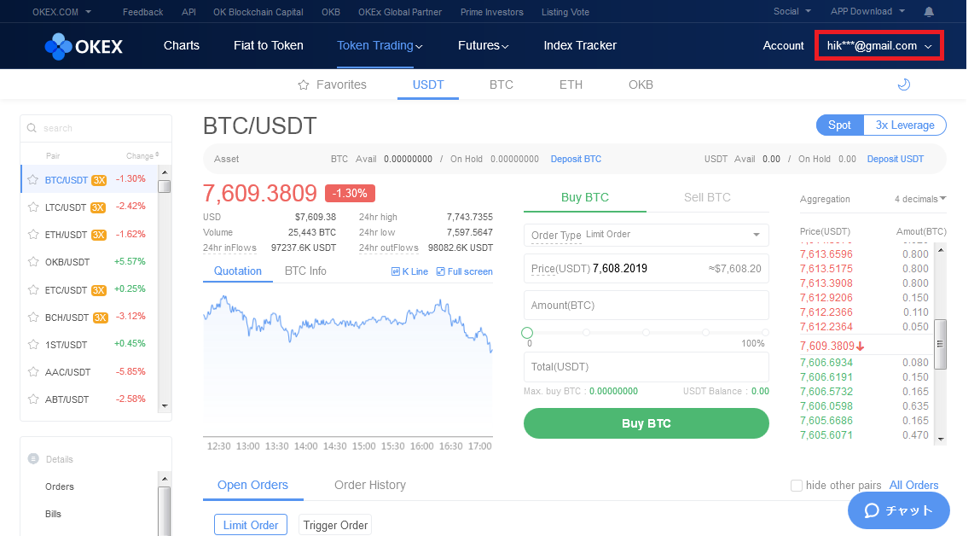Image resolution: width=980 pixels, height=536 pixels.
Task: Open the All Orders link
Action: (913, 486)
